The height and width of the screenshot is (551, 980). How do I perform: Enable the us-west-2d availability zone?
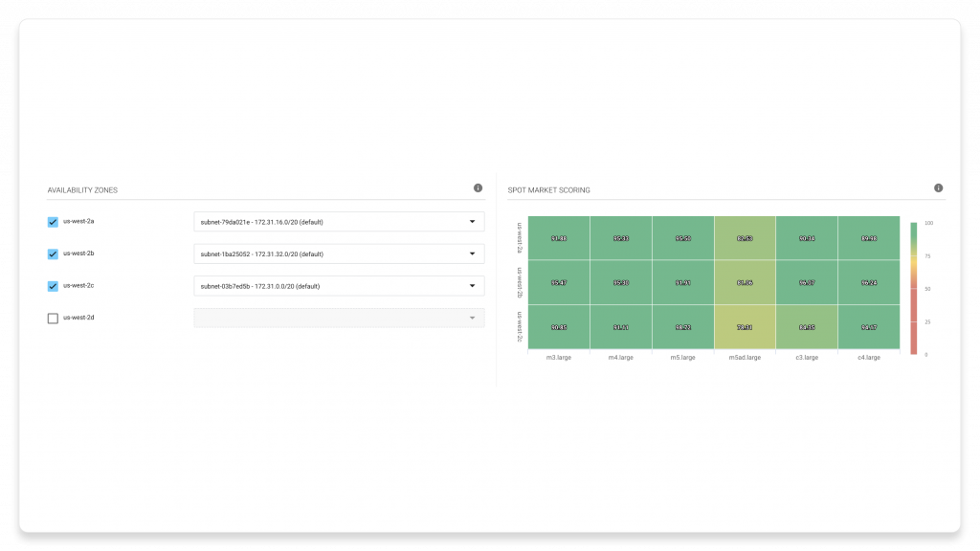(54, 318)
